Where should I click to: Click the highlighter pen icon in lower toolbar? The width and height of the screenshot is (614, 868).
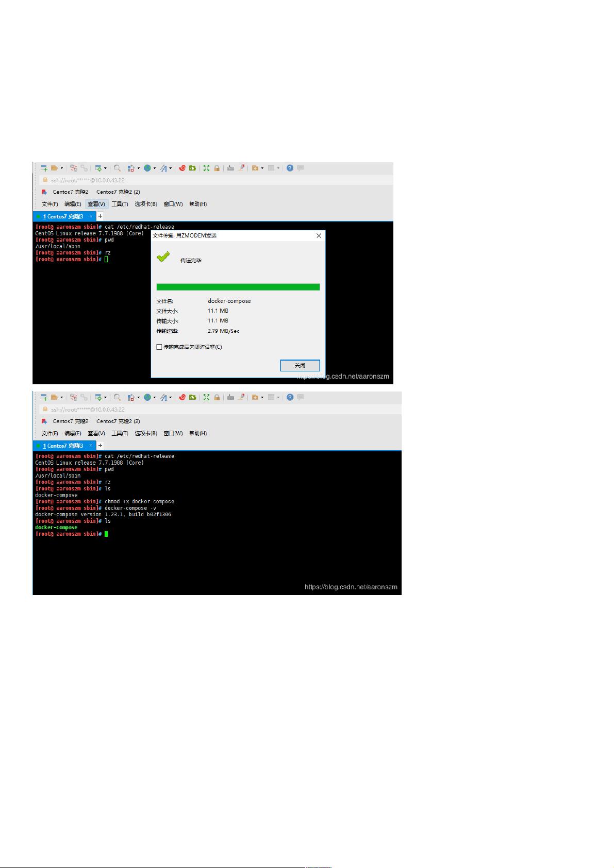[241, 397]
